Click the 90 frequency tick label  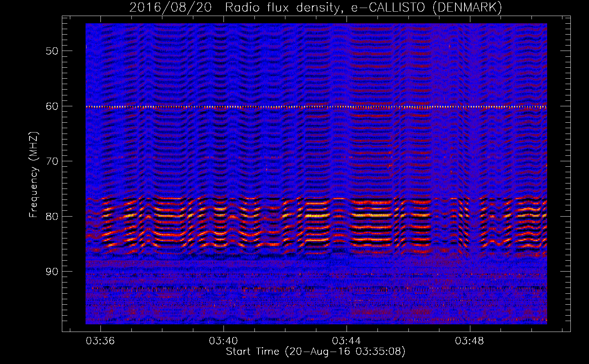[52, 272]
